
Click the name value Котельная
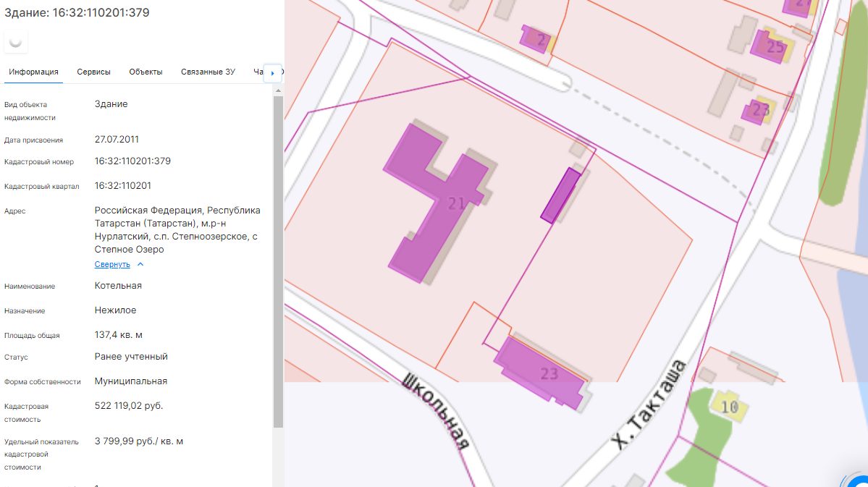[x=118, y=286]
